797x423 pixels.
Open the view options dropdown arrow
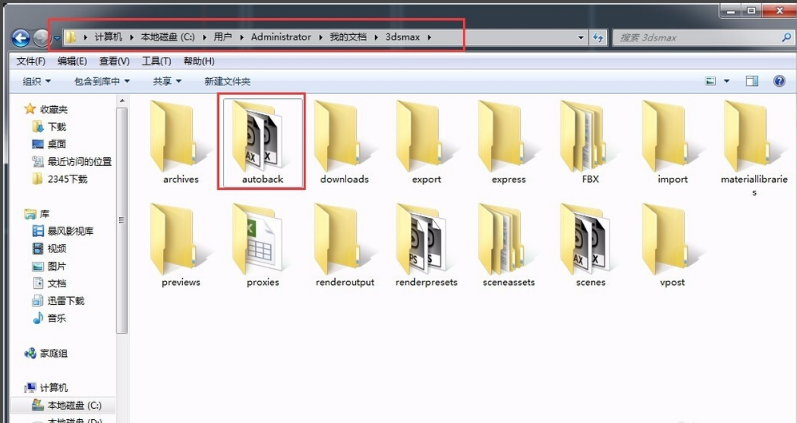(726, 81)
